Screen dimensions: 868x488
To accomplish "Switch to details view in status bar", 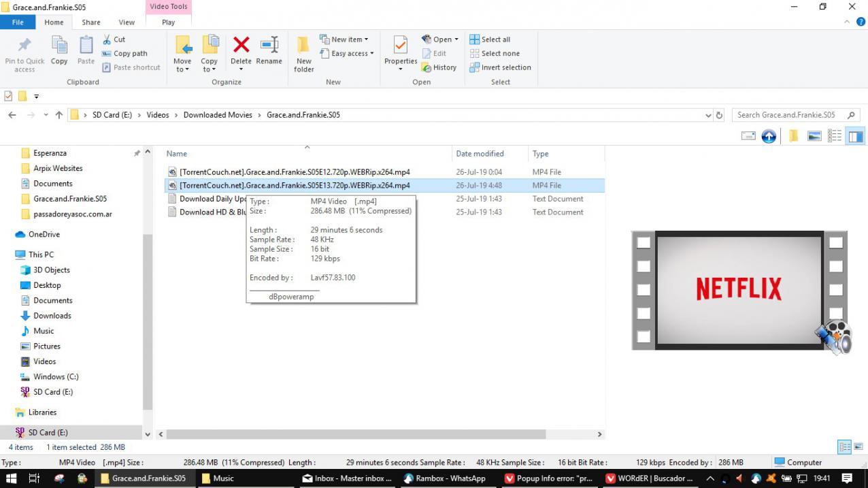I will tap(844, 447).
